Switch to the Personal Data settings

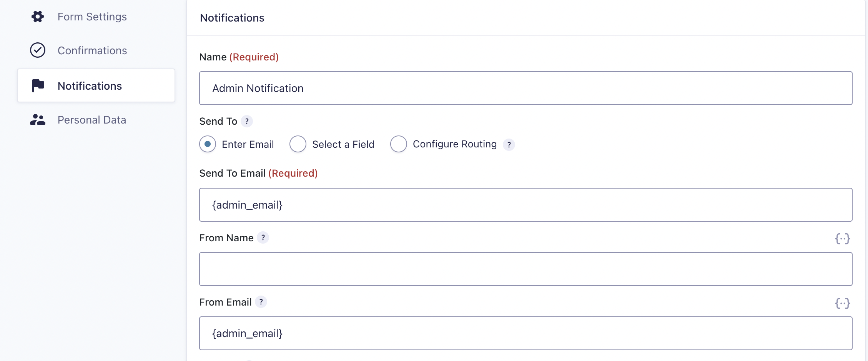pos(92,120)
